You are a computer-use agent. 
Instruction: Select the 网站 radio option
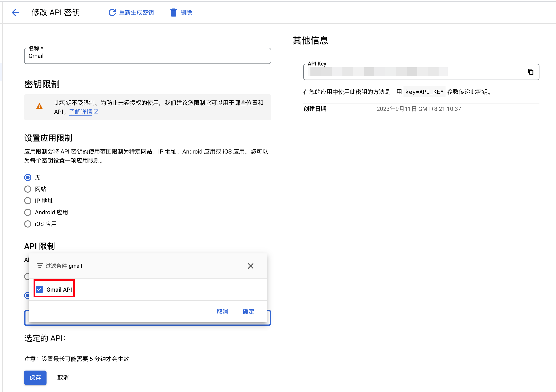pos(28,189)
